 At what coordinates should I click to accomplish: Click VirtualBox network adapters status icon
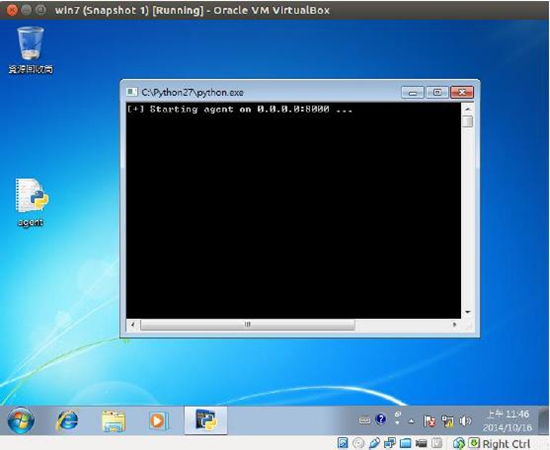[x=390, y=443]
